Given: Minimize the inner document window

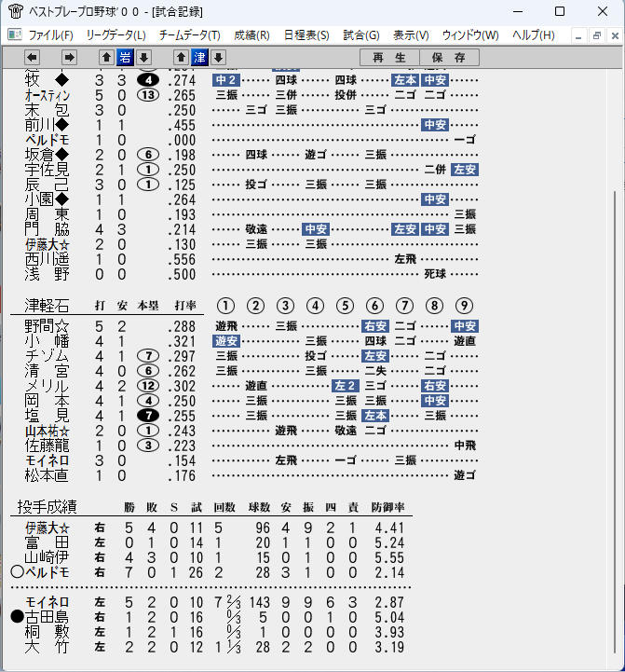Looking at the screenshot, I should (x=578, y=36).
